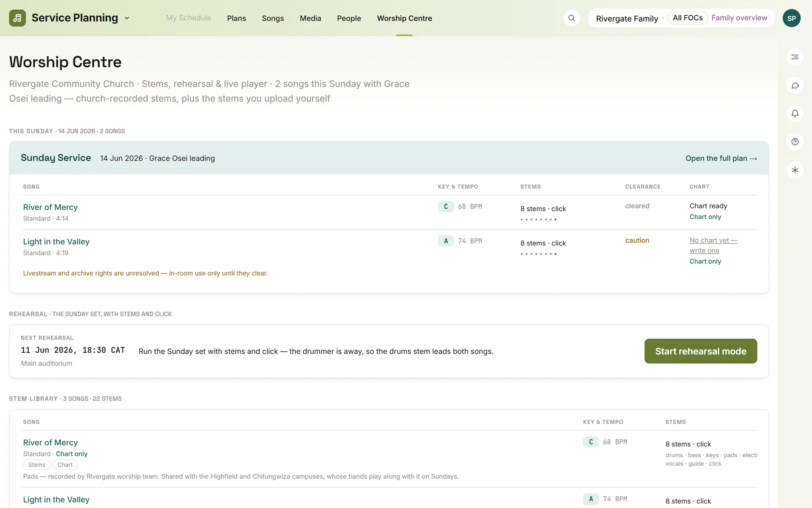Open Light in the Valley in Stem Library

[56, 500]
